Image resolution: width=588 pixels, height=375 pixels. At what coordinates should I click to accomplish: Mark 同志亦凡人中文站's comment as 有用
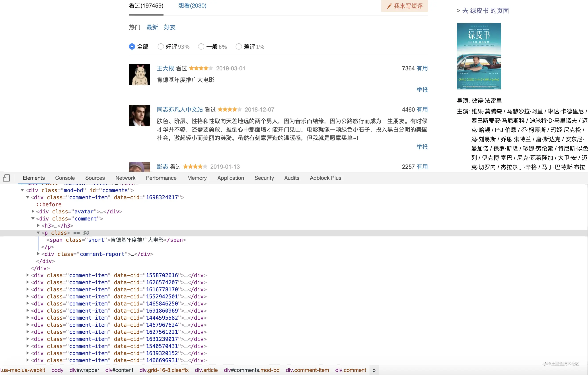tap(422, 110)
